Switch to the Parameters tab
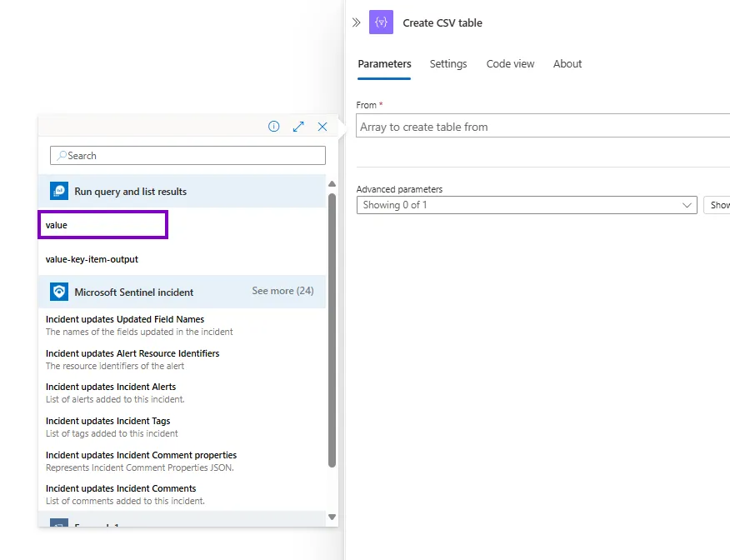This screenshot has width=730, height=560. point(384,64)
